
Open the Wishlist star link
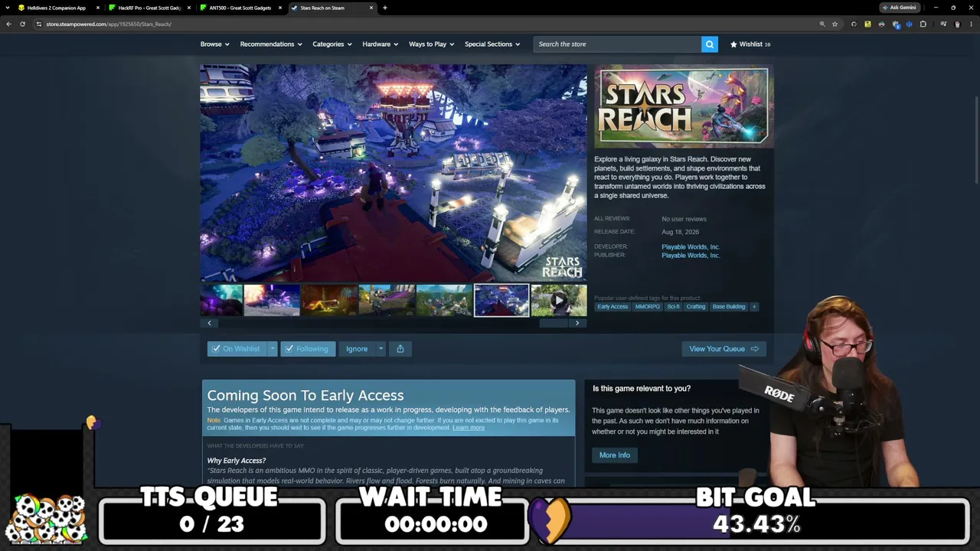pyautogui.click(x=750, y=44)
